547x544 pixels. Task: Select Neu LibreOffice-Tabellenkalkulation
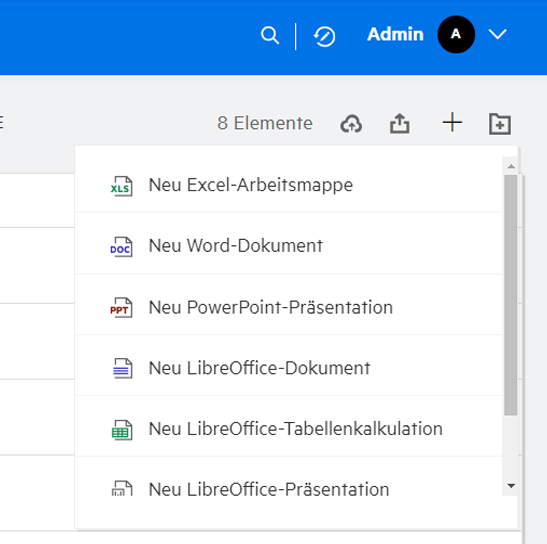tap(289, 429)
